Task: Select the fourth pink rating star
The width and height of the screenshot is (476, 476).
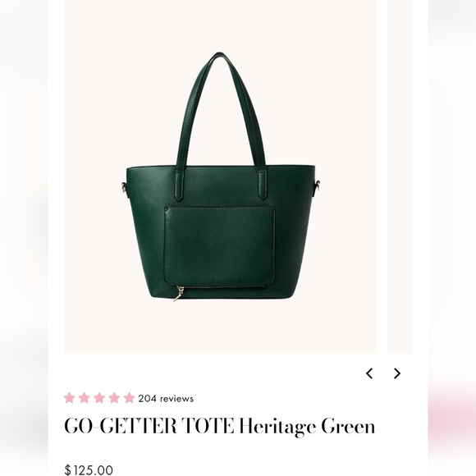Action: point(114,398)
